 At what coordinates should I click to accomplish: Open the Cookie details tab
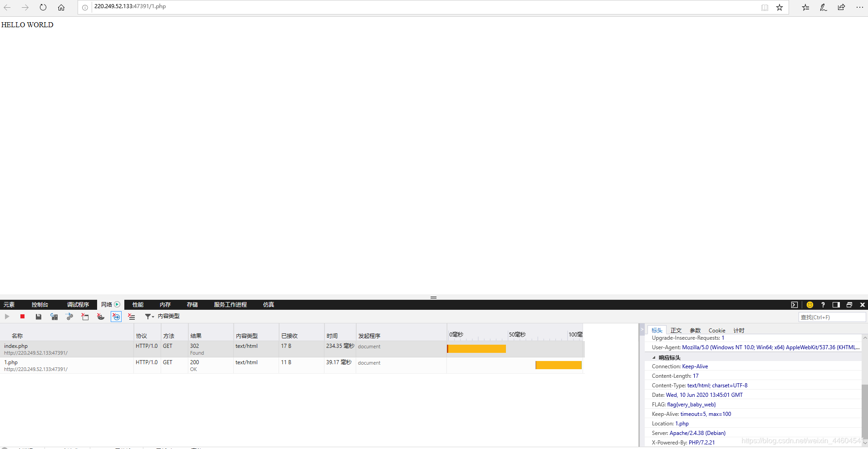click(x=717, y=330)
